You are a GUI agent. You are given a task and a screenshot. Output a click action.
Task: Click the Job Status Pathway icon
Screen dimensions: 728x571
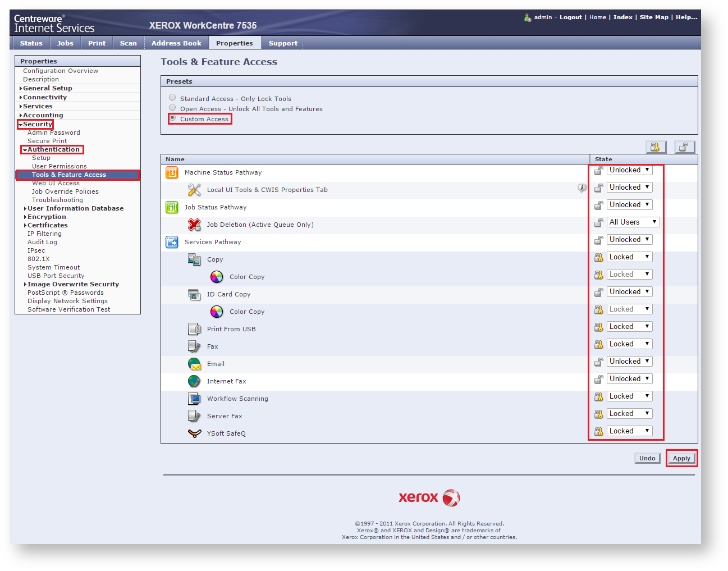pos(172,207)
